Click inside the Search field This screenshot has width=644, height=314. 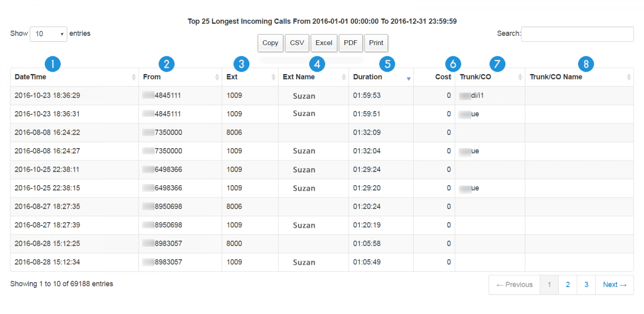click(577, 34)
